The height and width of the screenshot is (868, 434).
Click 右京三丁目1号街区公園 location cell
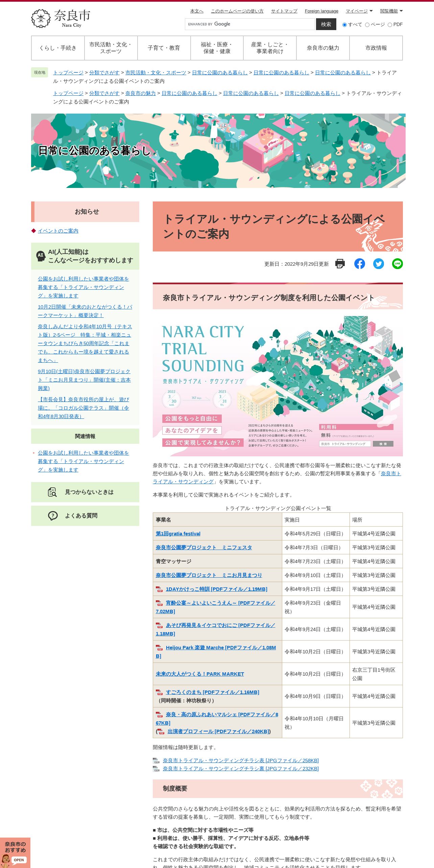tap(376, 674)
